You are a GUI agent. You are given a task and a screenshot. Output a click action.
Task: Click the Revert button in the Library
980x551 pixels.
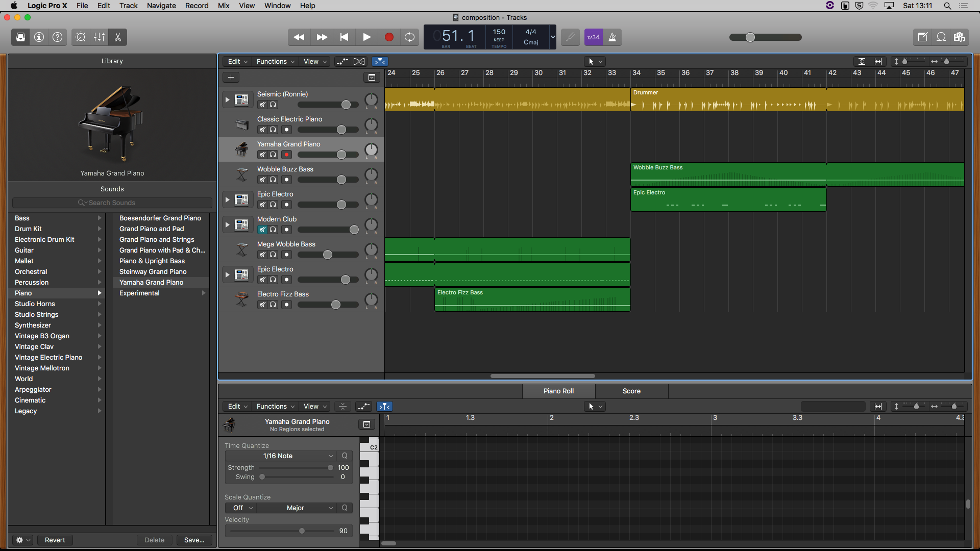click(55, 540)
